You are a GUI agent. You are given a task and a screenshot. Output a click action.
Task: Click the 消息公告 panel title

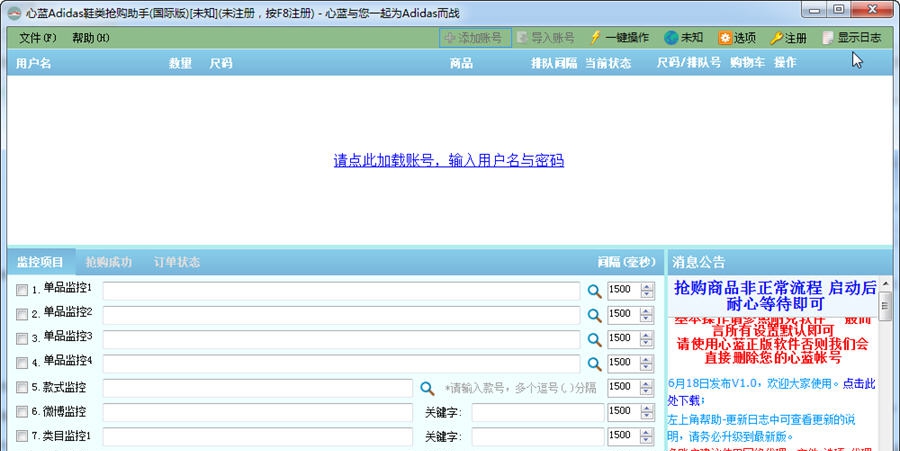699,262
